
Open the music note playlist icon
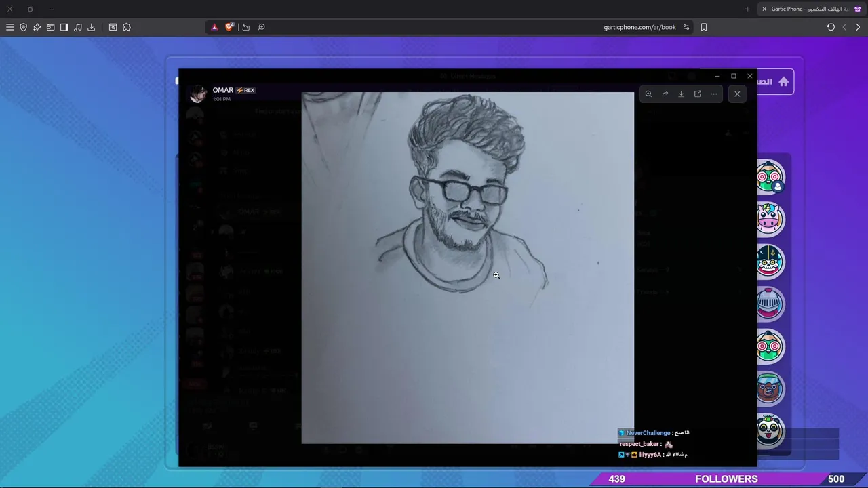coord(77,27)
